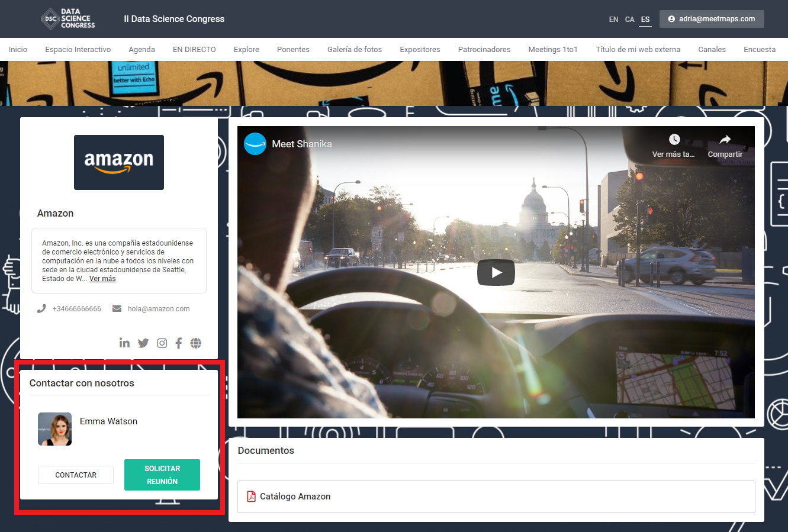Click the PDF icon for Catálogo Amazon
This screenshot has height=532, width=788.
click(251, 496)
